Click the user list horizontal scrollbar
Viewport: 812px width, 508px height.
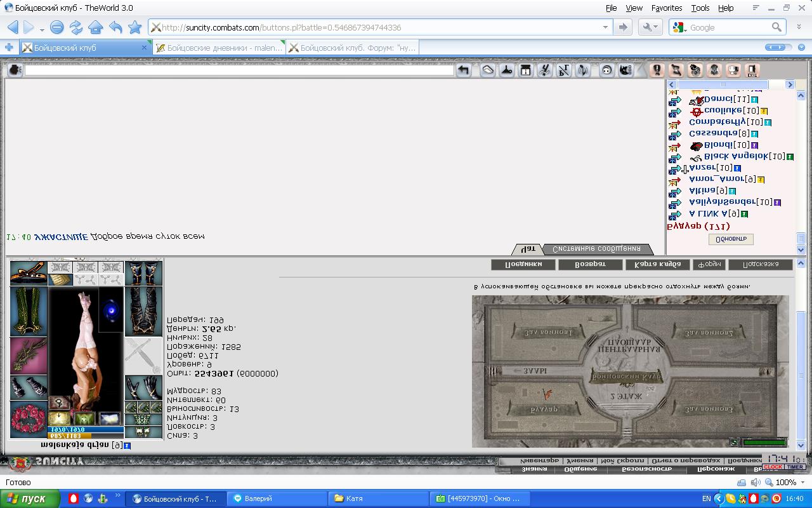point(731,84)
